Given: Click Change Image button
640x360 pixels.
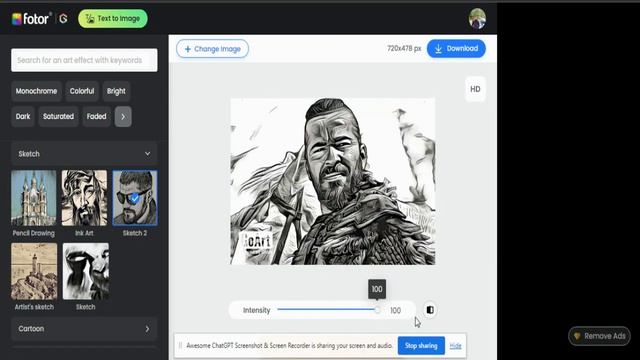Looking at the screenshot, I should pos(212,49).
